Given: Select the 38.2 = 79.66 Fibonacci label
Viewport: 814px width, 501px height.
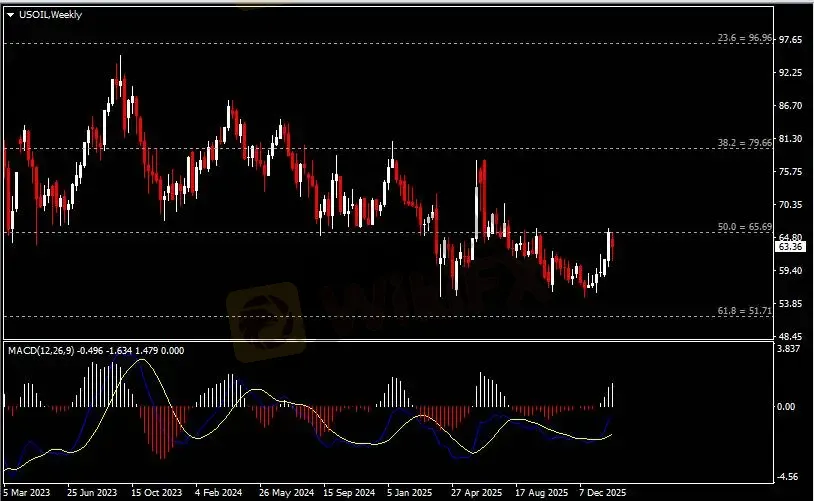Looking at the screenshot, I should [744, 143].
